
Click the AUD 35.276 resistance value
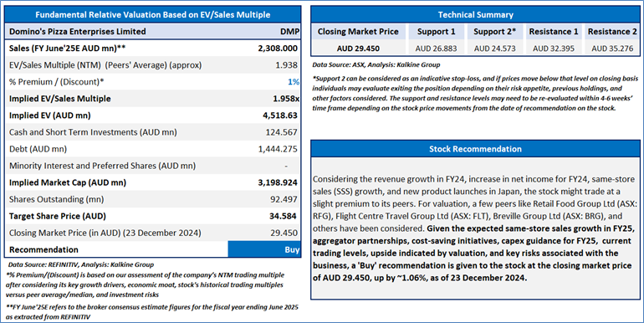tap(612, 49)
